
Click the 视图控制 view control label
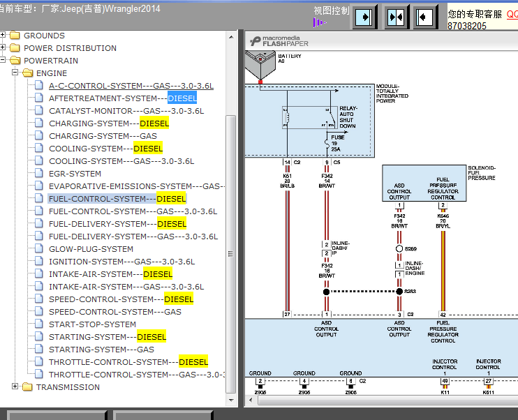[332, 10]
